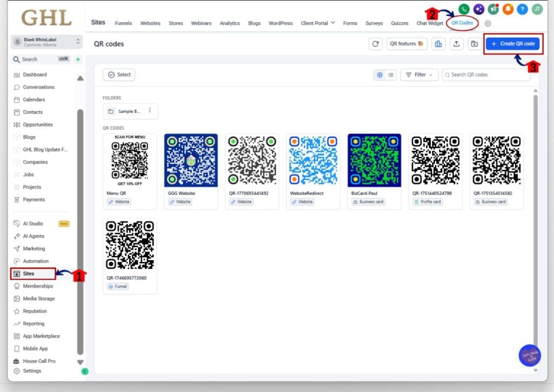Collapse the sidebar with green chevron
This screenshot has width=554, height=392.
pos(85,371)
